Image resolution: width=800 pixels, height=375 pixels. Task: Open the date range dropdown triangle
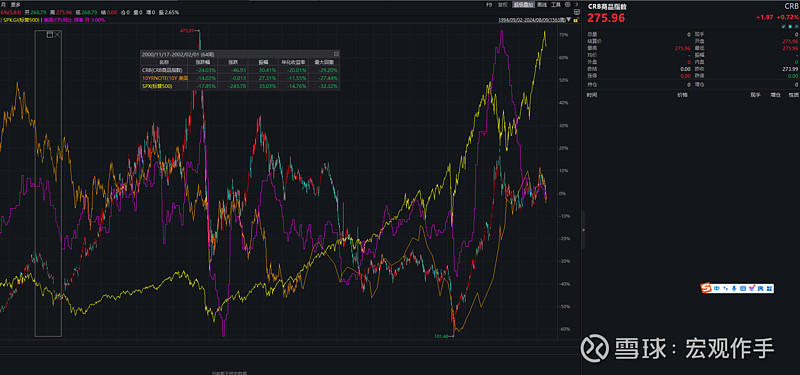click(x=568, y=20)
